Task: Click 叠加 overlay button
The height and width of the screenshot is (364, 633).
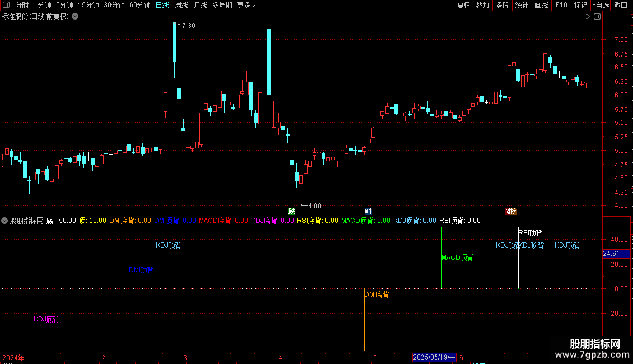Action: point(482,5)
